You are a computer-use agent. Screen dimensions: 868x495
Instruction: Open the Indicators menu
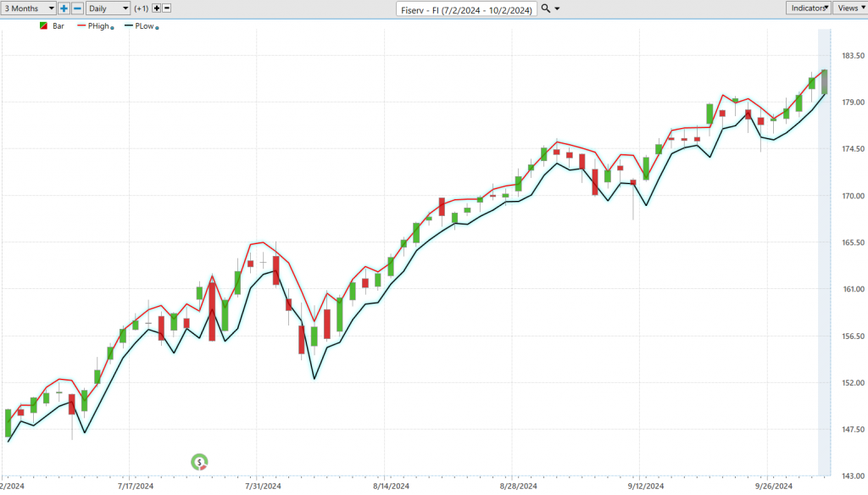pos(810,8)
